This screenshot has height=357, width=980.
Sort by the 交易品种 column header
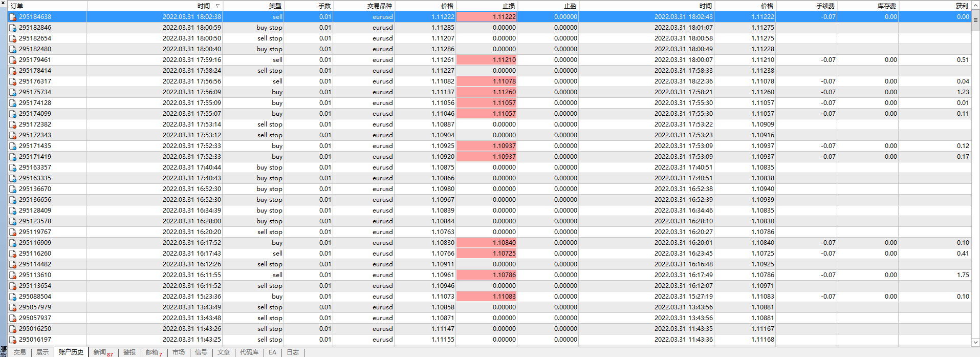[364, 6]
